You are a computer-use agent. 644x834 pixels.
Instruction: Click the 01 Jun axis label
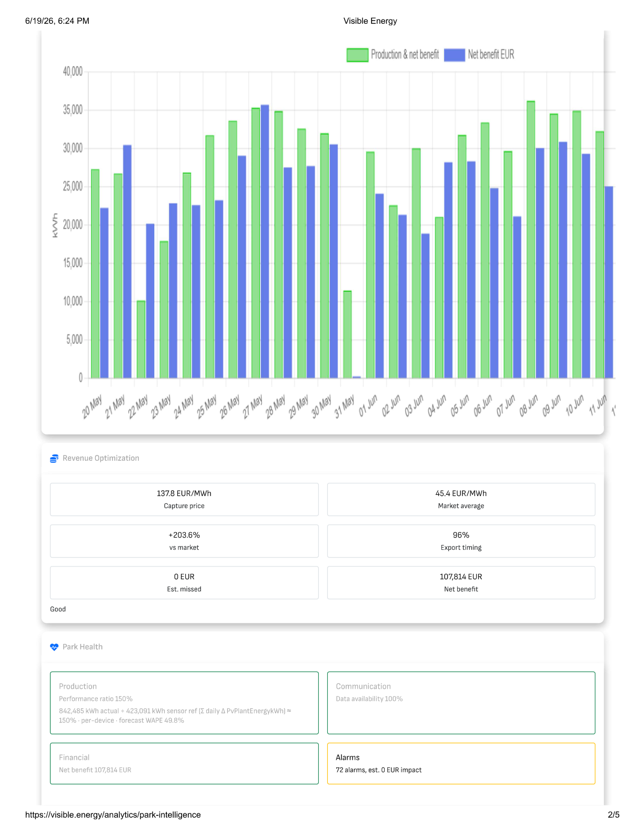[x=368, y=406]
